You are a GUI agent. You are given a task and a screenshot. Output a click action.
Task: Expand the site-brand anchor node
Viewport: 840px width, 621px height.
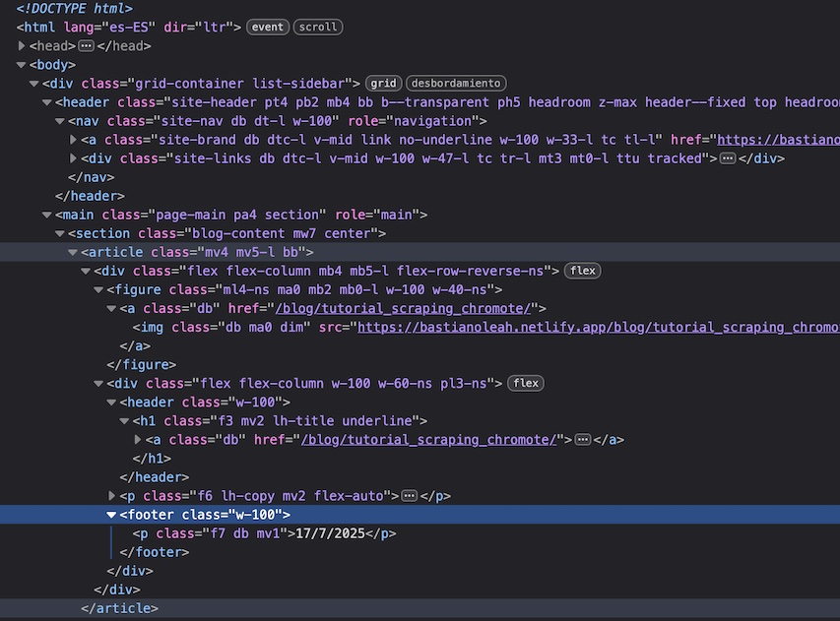74,140
